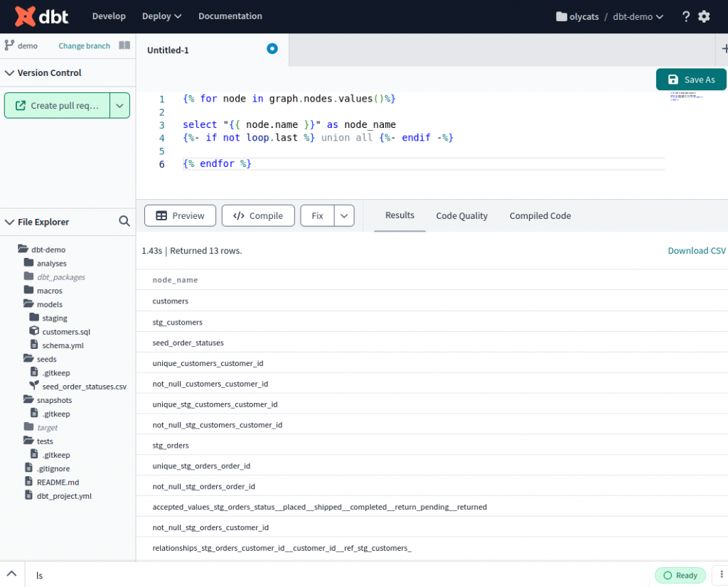Click the dbt logo
Viewport: 728px width, 587px height.
(x=41, y=16)
